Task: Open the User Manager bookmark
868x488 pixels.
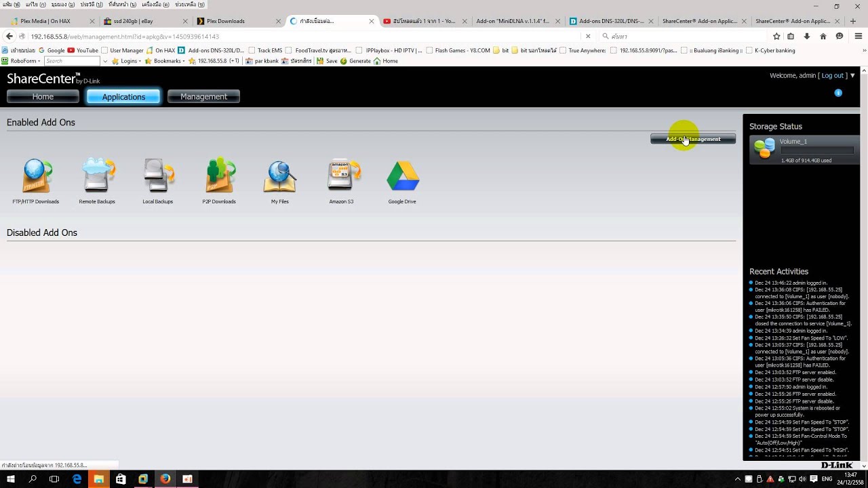Action: [123, 50]
